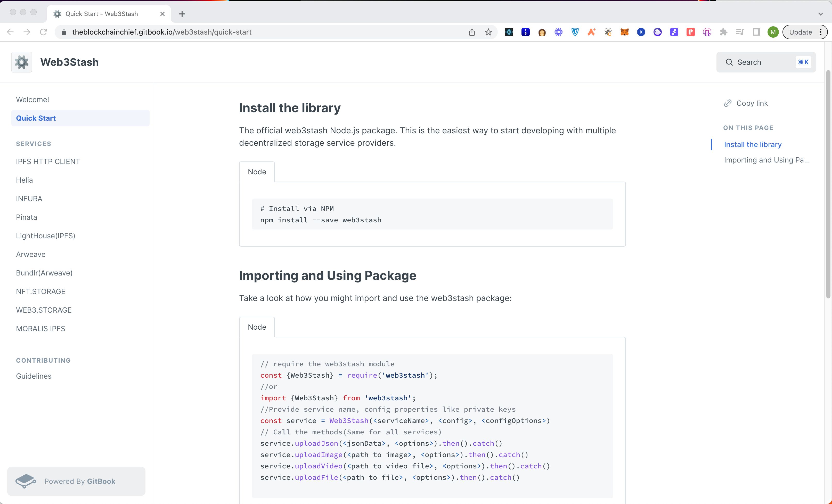Reload the page
This screenshot has width=832, height=504.
(x=44, y=32)
